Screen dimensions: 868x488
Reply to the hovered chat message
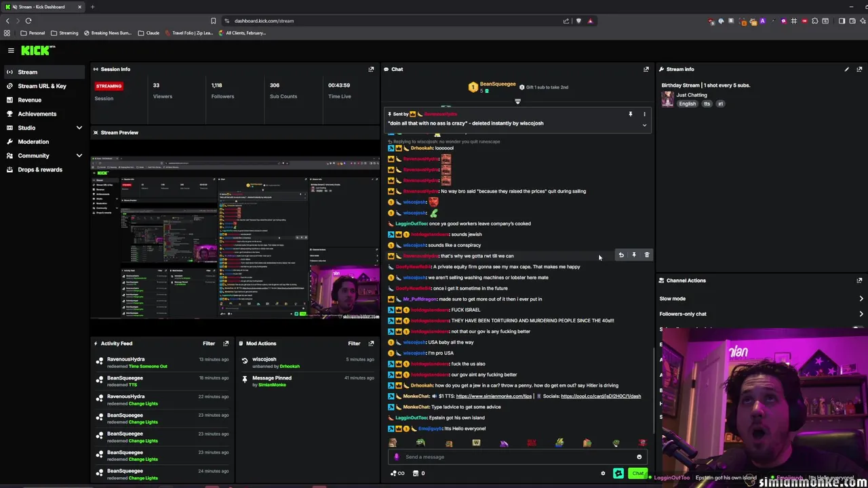click(x=621, y=255)
